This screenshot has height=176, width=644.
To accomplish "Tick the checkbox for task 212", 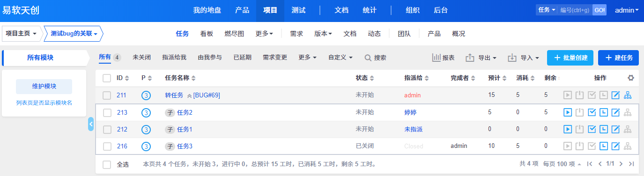I will click(x=107, y=129).
